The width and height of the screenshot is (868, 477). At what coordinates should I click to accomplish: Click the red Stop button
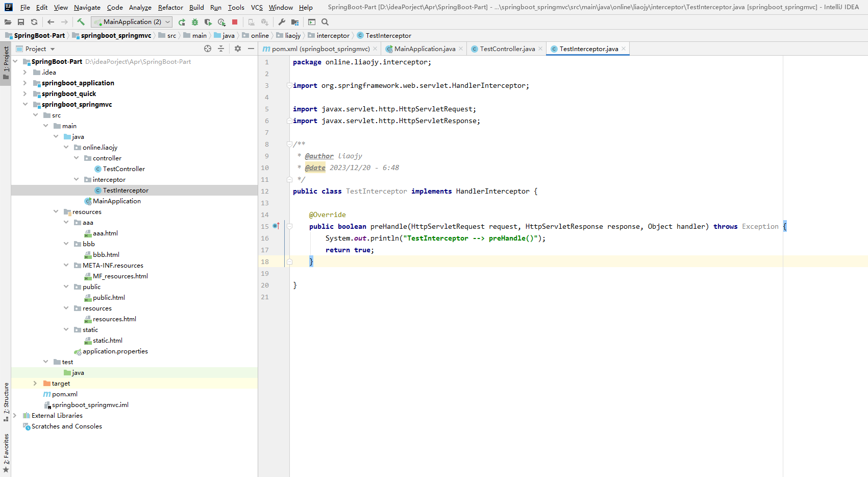(235, 22)
